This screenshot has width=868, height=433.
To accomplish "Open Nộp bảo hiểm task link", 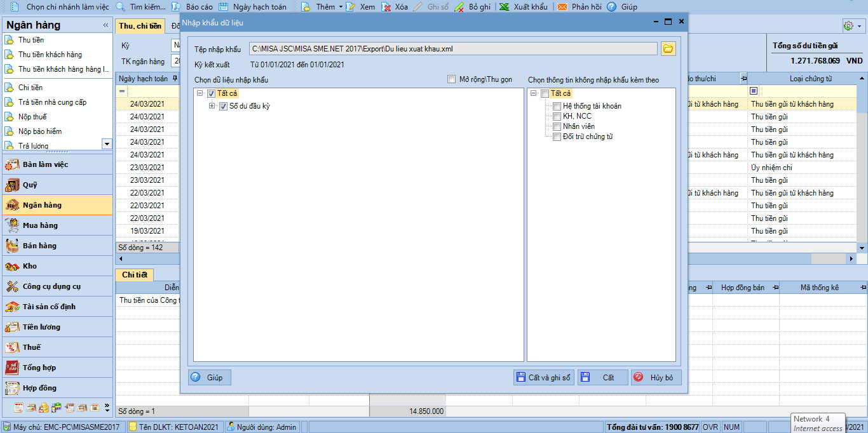I will [x=40, y=131].
